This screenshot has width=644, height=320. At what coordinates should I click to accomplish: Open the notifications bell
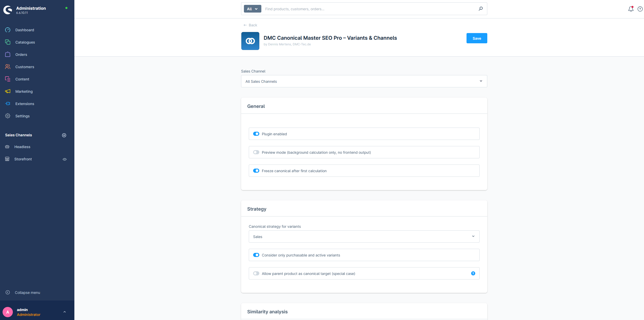click(x=631, y=9)
